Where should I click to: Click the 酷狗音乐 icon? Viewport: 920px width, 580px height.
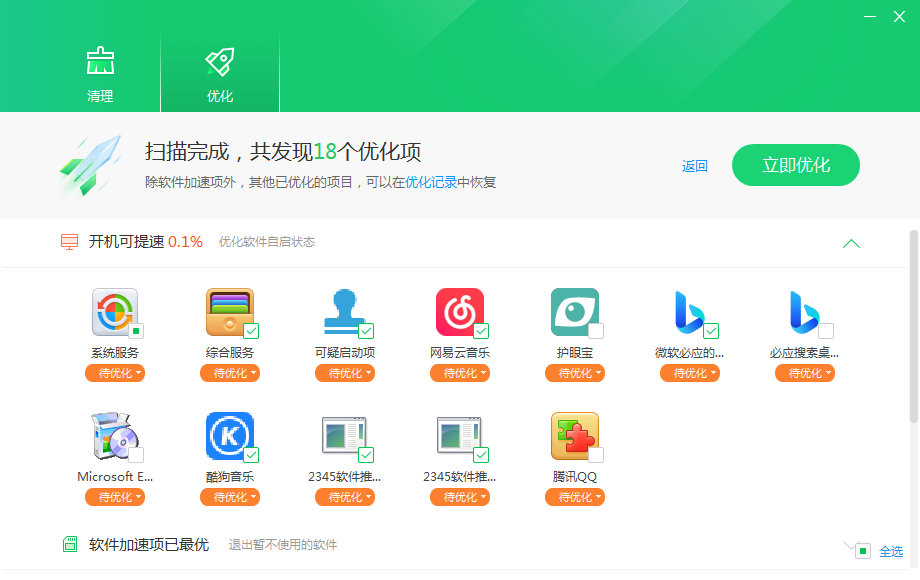tap(230, 436)
